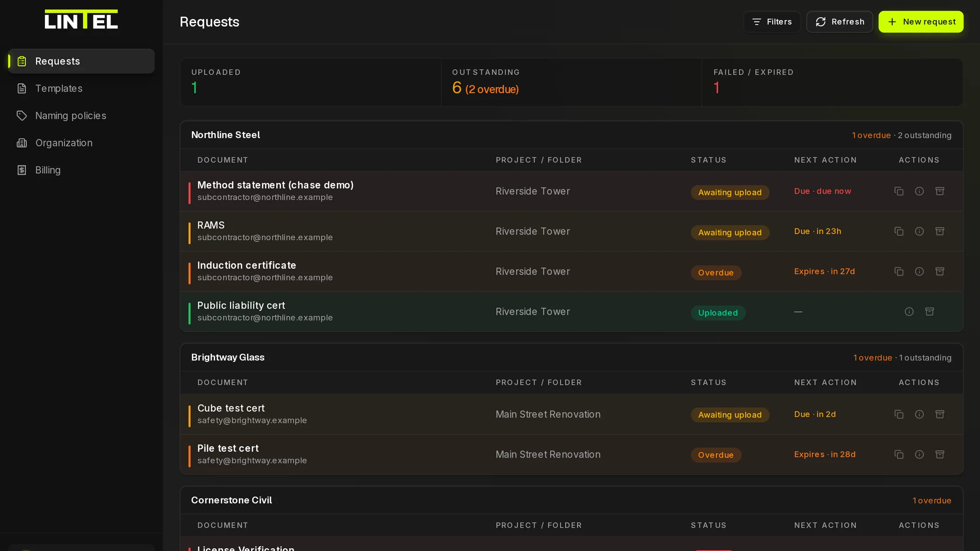Screen dimensions: 980x551
Task: Click the Cornerstone Civil group header
Action: [x=572, y=500]
